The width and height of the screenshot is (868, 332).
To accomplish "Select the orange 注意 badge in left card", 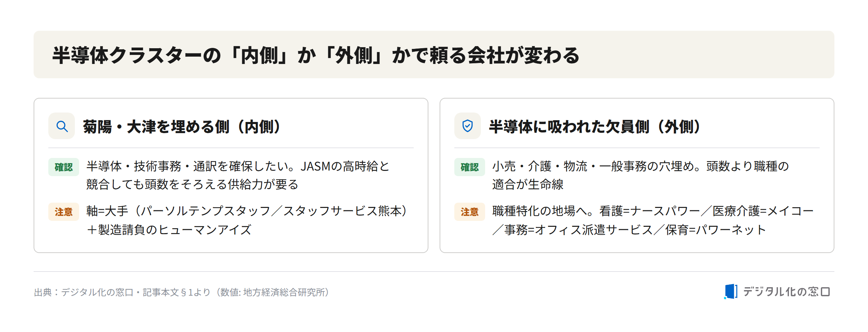I will [x=64, y=212].
